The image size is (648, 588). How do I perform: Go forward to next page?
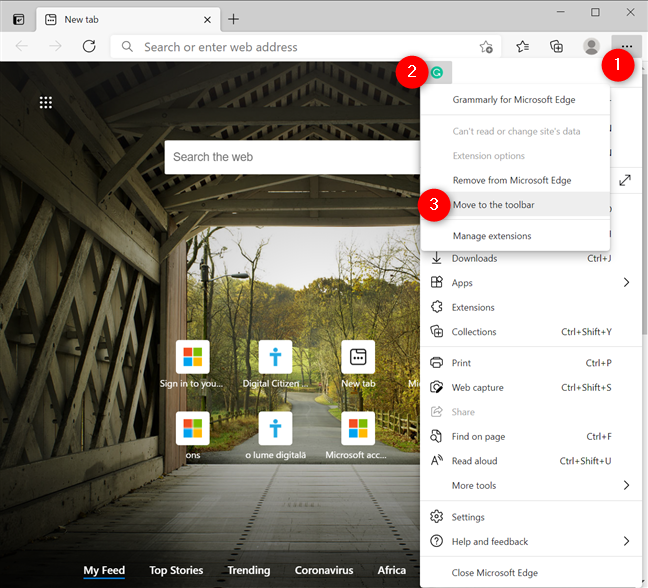click(55, 46)
